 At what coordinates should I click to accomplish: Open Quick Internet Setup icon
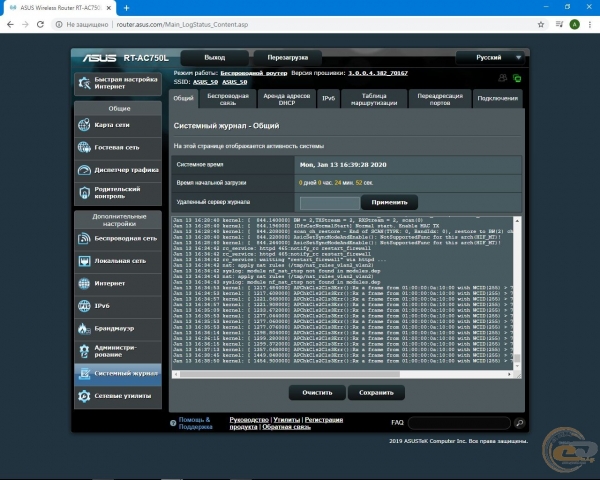tap(84, 83)
